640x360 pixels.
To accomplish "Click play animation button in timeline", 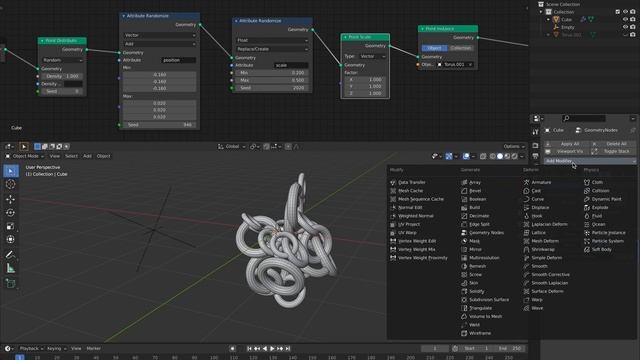I will pyautogui.click(x=272, y=349).
